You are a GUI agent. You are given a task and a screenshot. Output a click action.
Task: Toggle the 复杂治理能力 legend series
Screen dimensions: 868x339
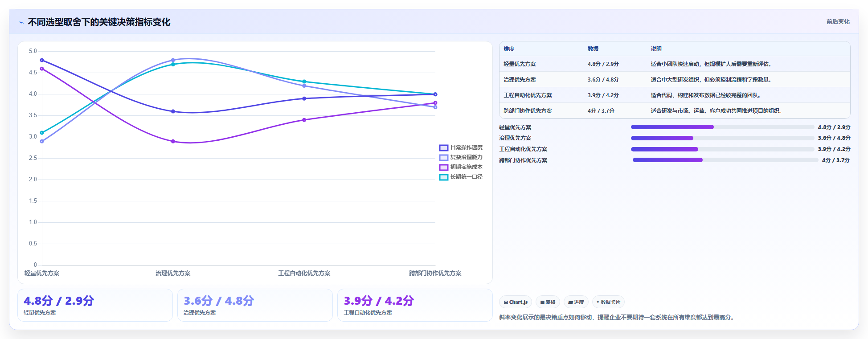coord(461,157)
